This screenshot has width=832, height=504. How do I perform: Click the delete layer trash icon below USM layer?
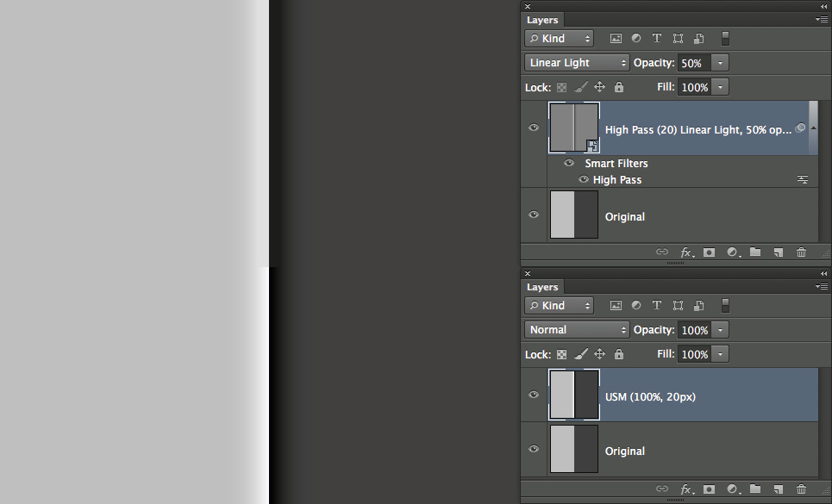pyautogui.click(x=801, y=489)
